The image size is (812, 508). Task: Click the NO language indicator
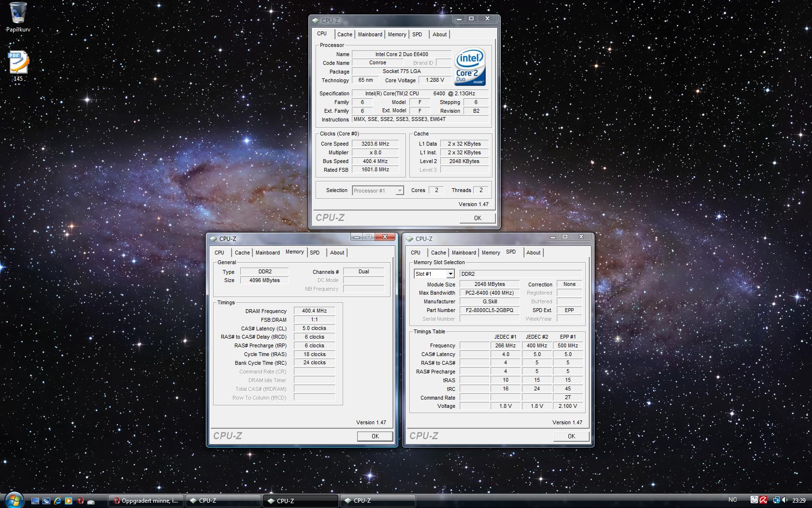click(733, 500)
